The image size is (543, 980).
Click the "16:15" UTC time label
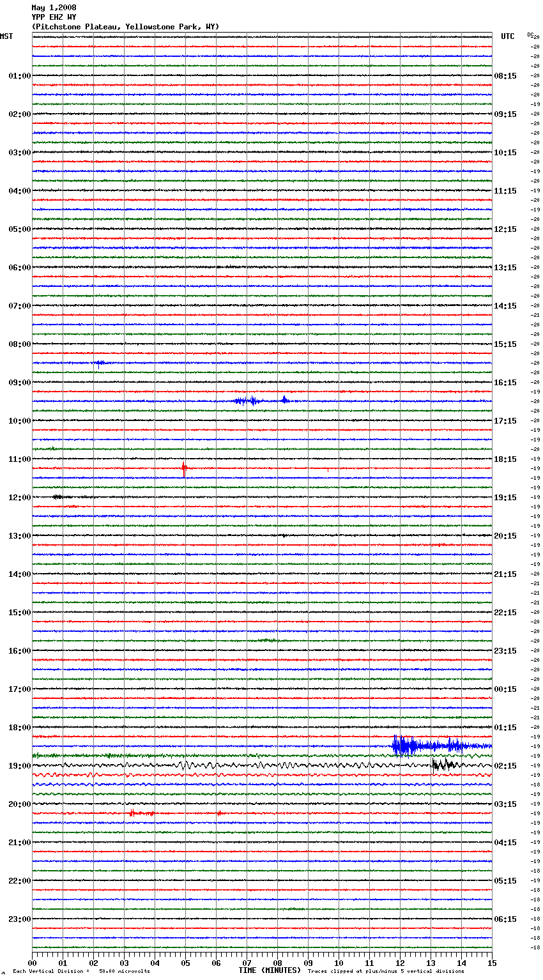pos(505,383)
